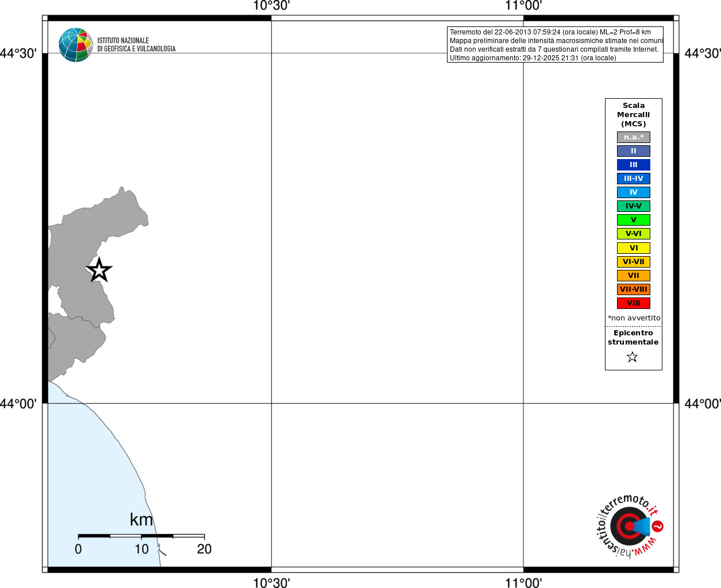
Task: Click the Istituto Nazionale di Geofisica text
Action: tap(136, 45)
